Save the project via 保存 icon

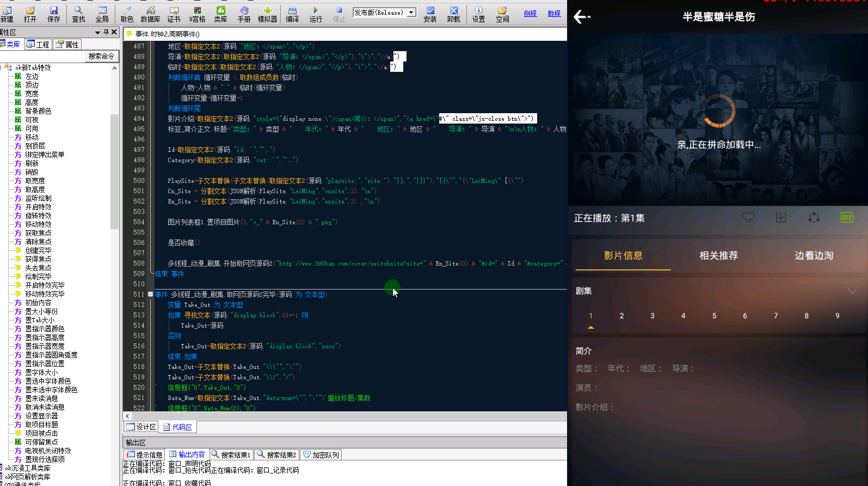tap(54, 14)
